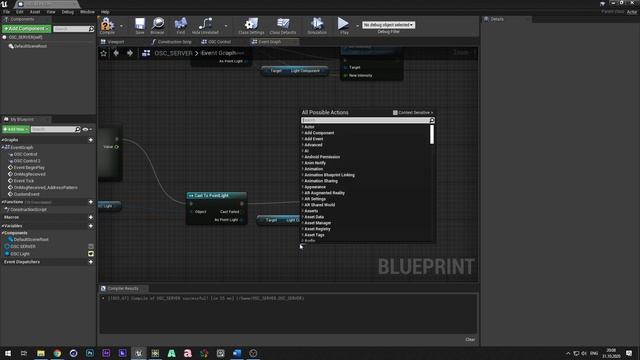Image resolution: width=640 pixels, height=360 pixels.
Task: Open Hide Unrelated options dropdown arrow
Action: (226, 26)
